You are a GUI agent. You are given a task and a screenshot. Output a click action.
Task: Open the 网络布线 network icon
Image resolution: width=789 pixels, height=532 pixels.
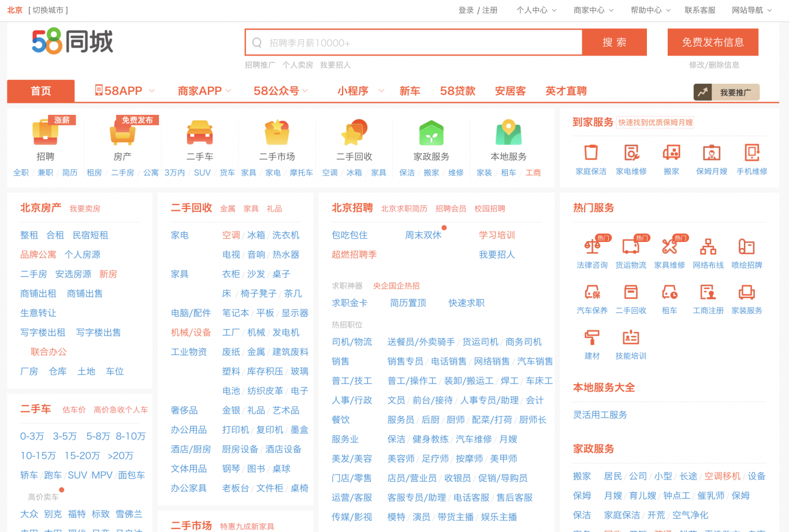coord(708,247)
